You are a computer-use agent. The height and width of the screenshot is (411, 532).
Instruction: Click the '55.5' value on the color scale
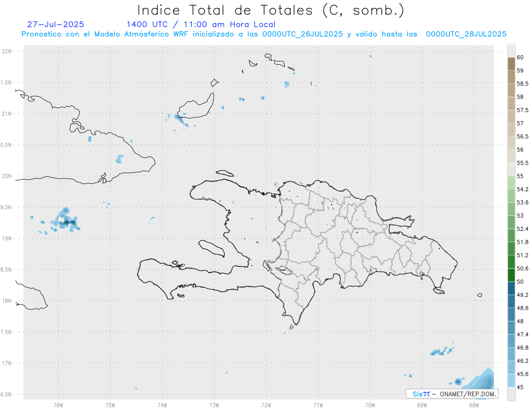522,163
